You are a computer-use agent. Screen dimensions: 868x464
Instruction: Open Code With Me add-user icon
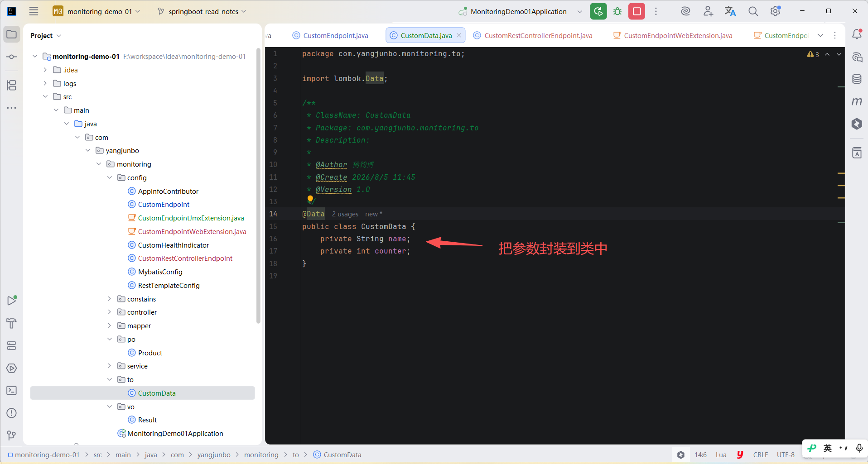click(x=708, y=11)
